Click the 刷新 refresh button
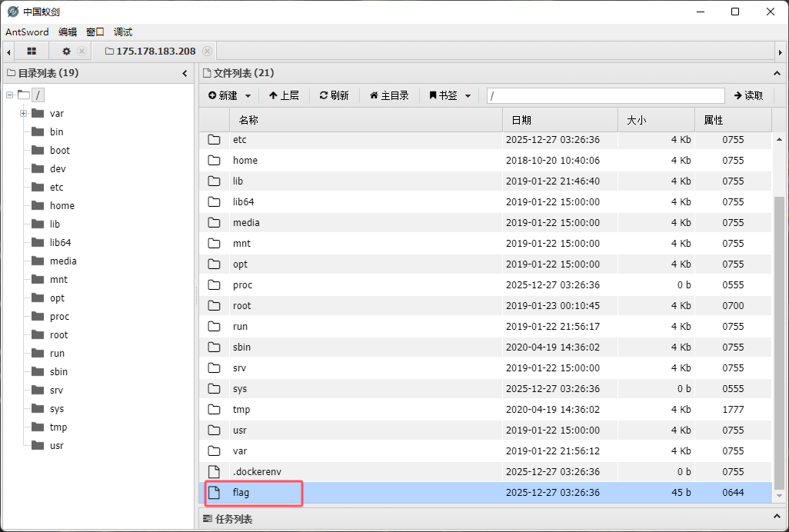The width and height of the screenshot is (789, 532). coord(334,95)
